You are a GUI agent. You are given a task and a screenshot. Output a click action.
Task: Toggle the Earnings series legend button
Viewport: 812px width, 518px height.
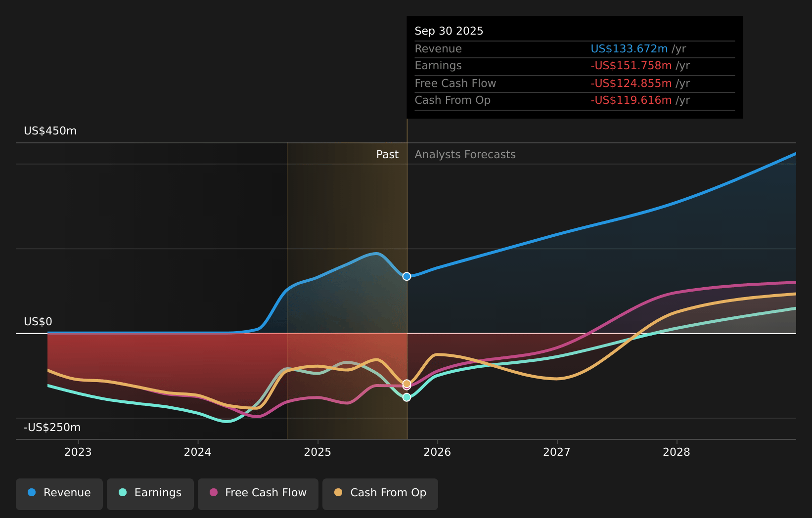point(150,493)
